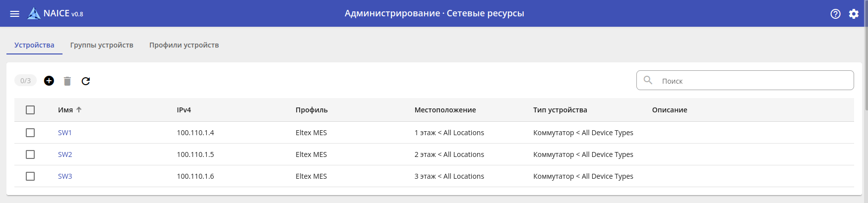Viewport: 868px width, 203px height.
Task: Toggle sort arrow next to Имя
Action: pos(79,110)
